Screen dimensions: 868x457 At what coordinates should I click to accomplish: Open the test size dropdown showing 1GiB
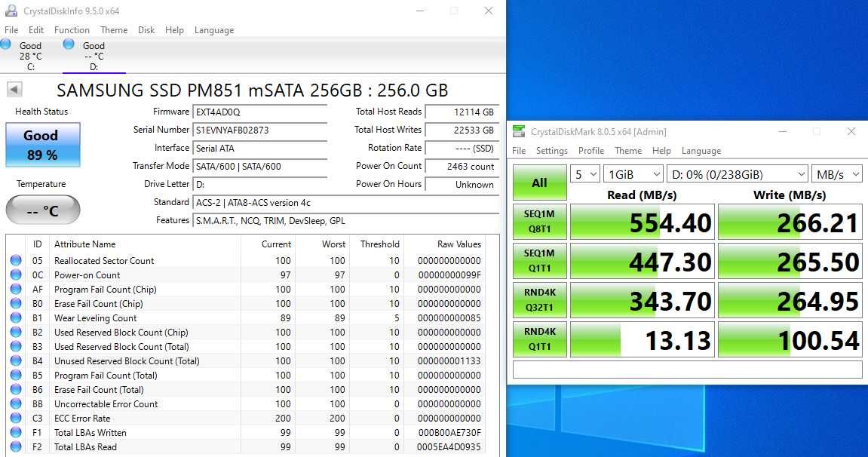[x=633, y=174]
